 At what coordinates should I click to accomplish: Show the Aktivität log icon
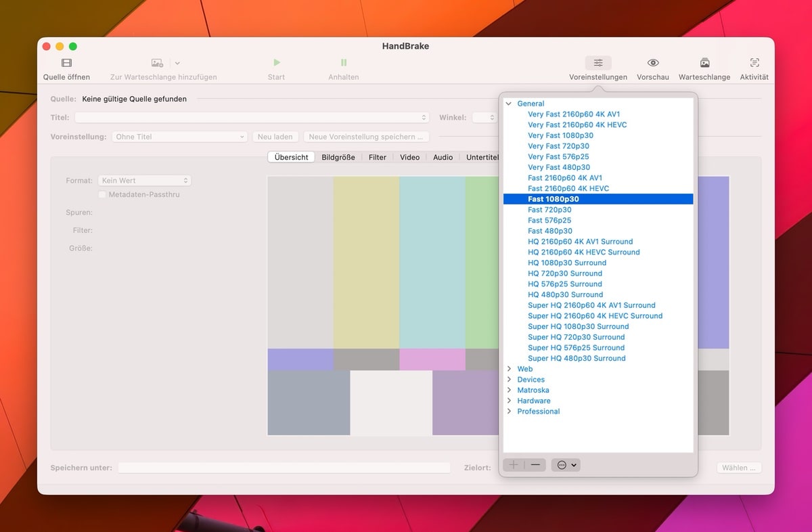coord(754,63)
